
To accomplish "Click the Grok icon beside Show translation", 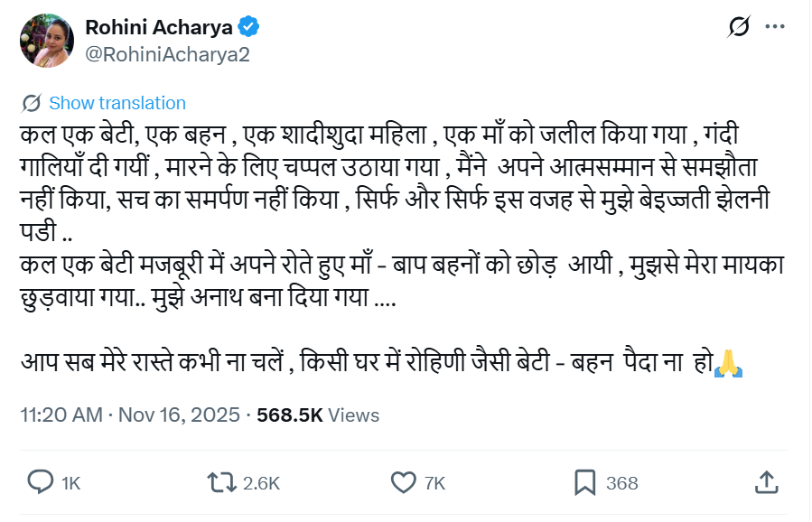I will [x=32, y=103].
